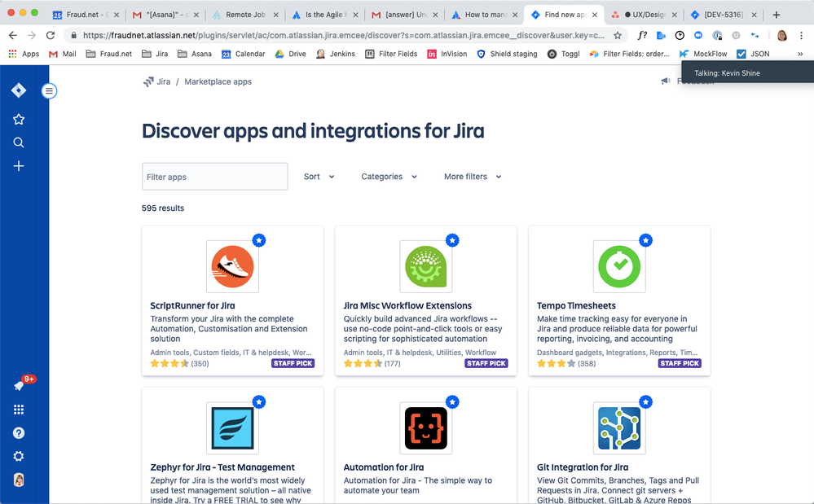Open a new browser tab
Image resolution: width=814 pixels, height=504 pixels.
[776, 15]
